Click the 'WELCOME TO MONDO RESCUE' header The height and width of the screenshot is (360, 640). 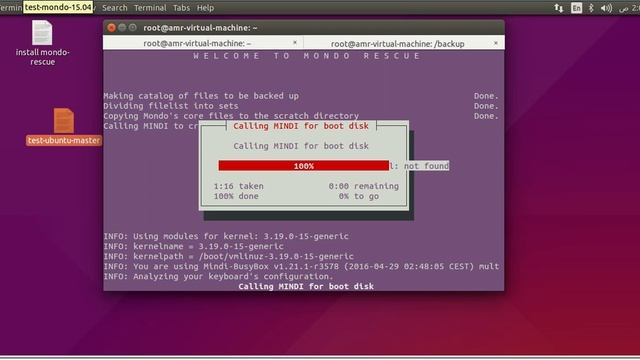pos(307,56)
